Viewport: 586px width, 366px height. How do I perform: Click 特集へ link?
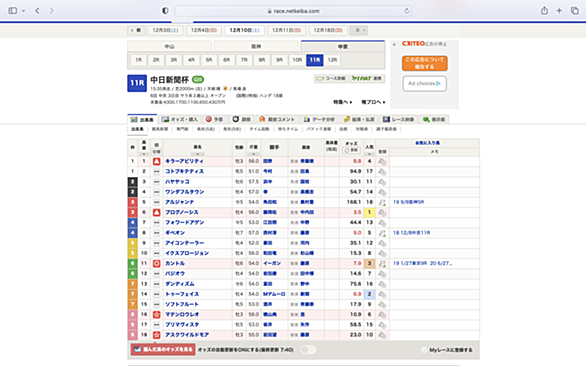343,102
